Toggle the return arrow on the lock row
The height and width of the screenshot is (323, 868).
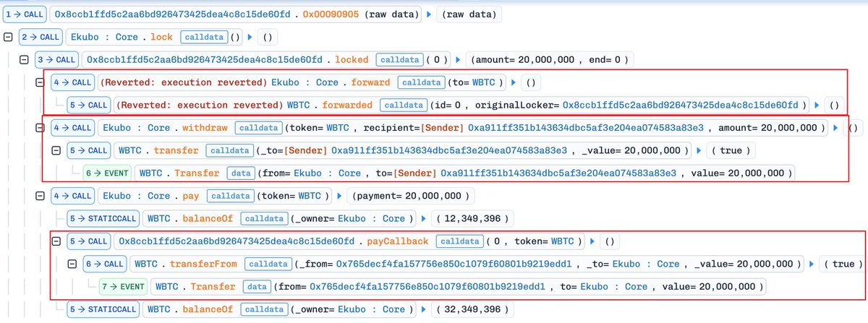[x=251, y=35]
